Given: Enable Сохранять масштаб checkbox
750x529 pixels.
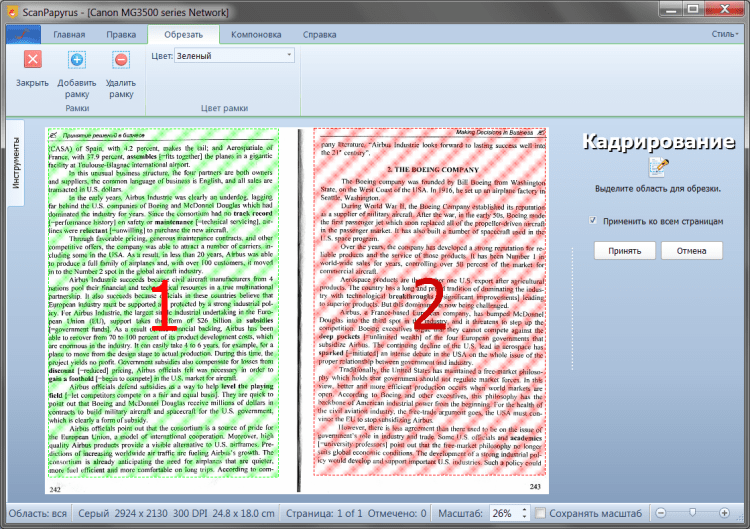Looking at the screenshot, I should [x=540, y=513].
